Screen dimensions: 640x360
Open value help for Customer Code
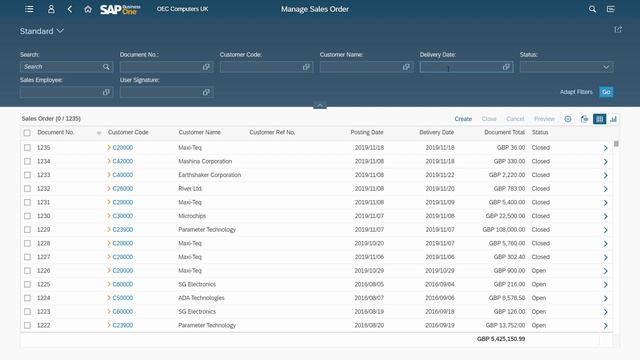(306, 67)
